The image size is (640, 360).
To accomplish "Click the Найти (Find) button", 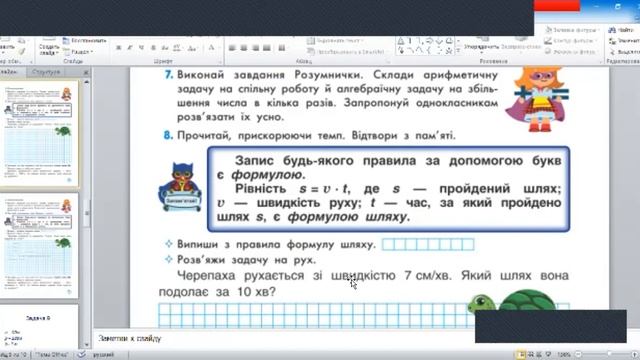I will [x=622, y=30].
